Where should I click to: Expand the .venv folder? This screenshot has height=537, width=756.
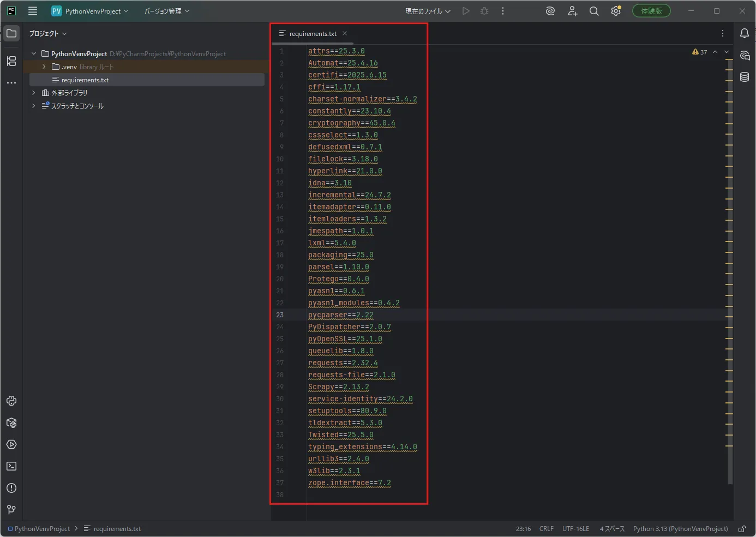coord(44,67)
